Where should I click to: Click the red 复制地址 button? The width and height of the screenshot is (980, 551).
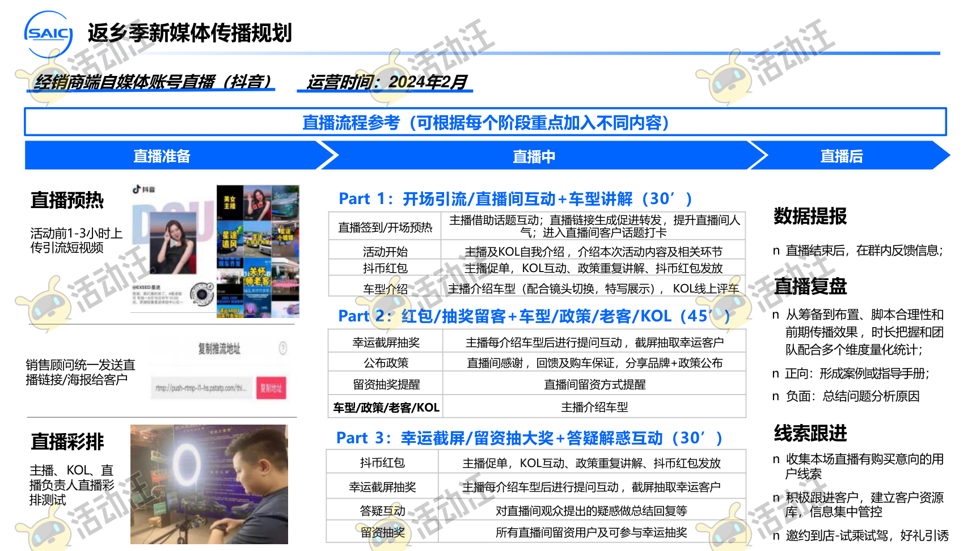[271, 388]
